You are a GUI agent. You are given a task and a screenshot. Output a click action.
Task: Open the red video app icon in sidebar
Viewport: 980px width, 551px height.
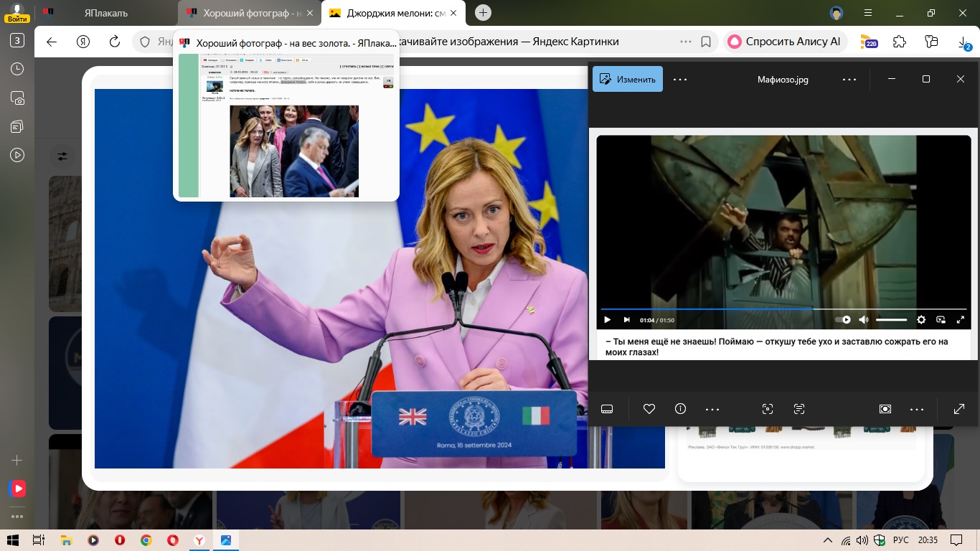click(17, 489)
